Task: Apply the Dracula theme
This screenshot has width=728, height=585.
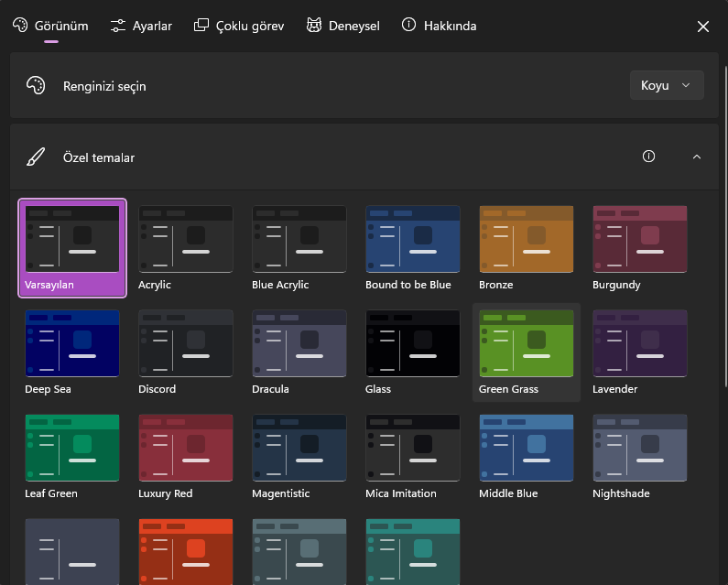Action: (x=299, y=352)
